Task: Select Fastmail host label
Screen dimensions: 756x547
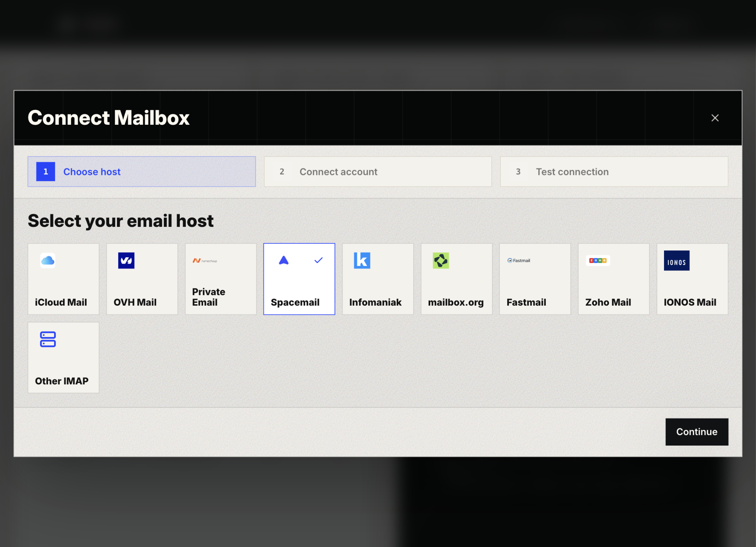Action: tap(526, 302)
